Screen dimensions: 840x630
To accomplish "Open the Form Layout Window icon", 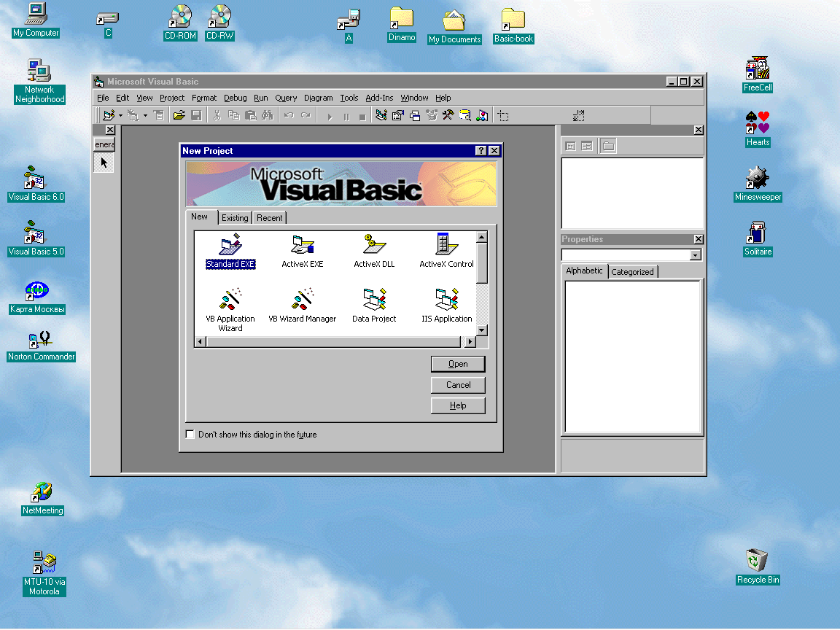I will 415,115.
